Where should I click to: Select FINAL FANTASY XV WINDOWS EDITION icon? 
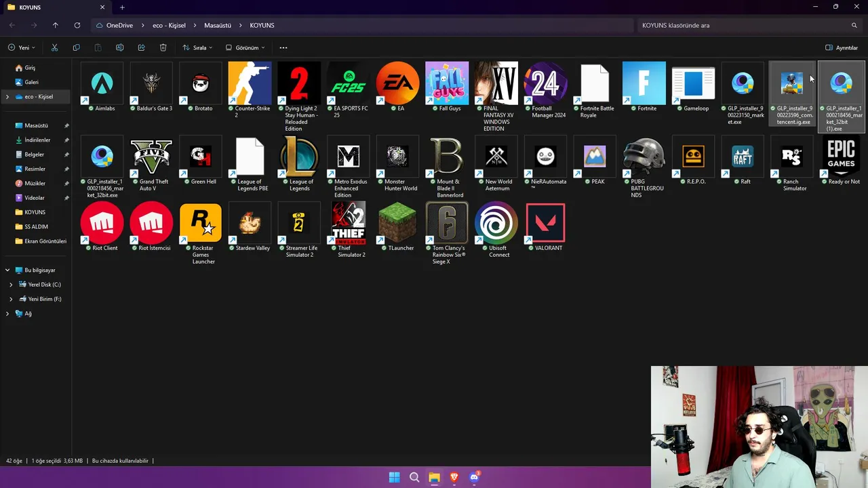[x=496, y=83]
